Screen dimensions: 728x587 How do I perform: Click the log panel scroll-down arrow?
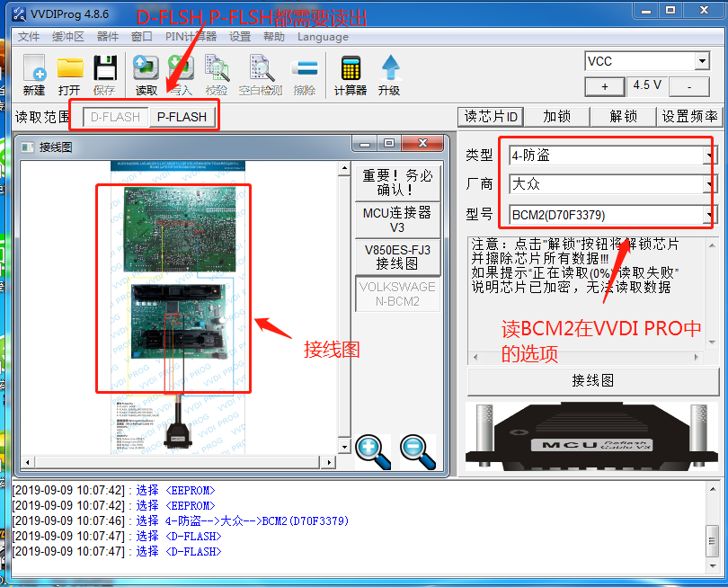pos(712,566)
